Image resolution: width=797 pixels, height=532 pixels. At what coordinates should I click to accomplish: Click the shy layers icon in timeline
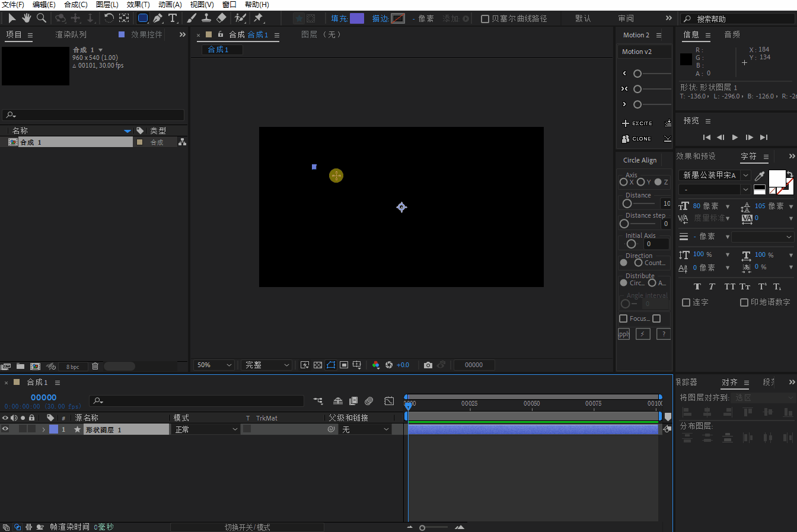338,401
